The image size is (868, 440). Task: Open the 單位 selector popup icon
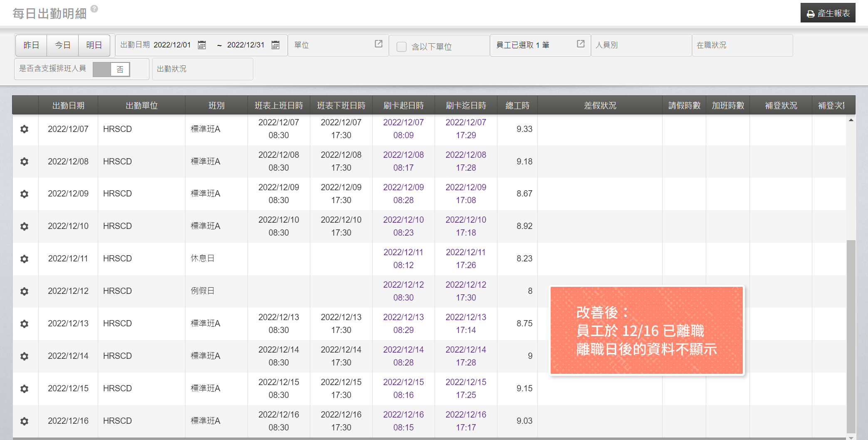378,44
